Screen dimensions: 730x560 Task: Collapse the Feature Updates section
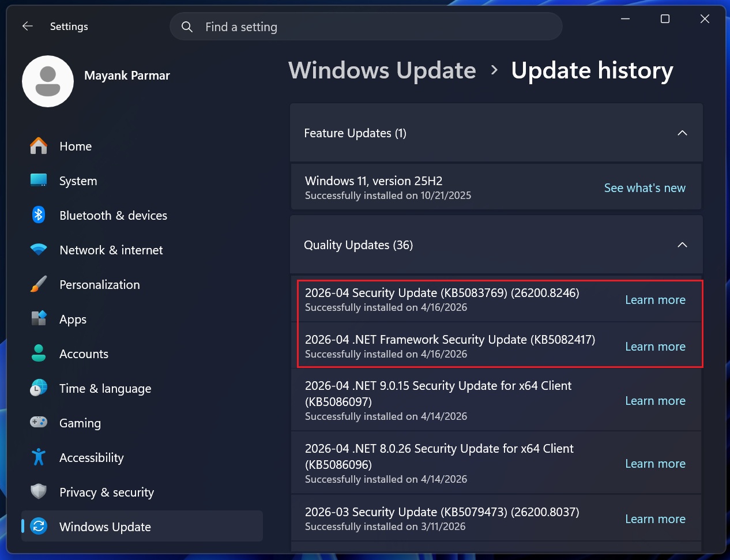[682, 133]
